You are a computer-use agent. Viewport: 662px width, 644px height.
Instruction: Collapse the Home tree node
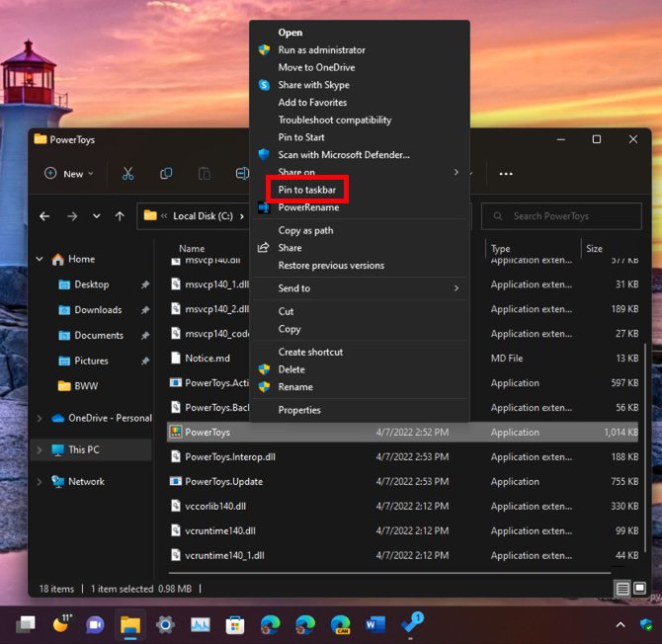40,259
